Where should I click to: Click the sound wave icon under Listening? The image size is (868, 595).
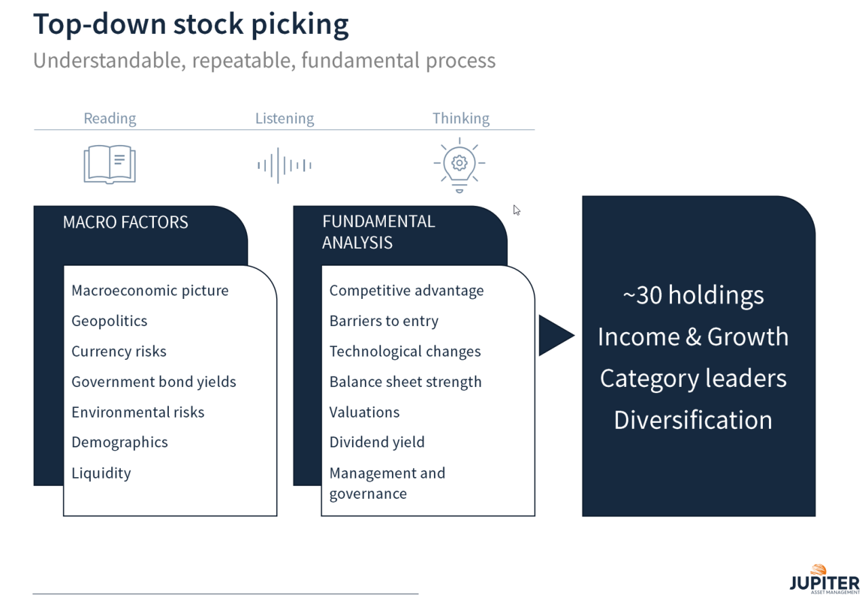[x=284, y=165]
